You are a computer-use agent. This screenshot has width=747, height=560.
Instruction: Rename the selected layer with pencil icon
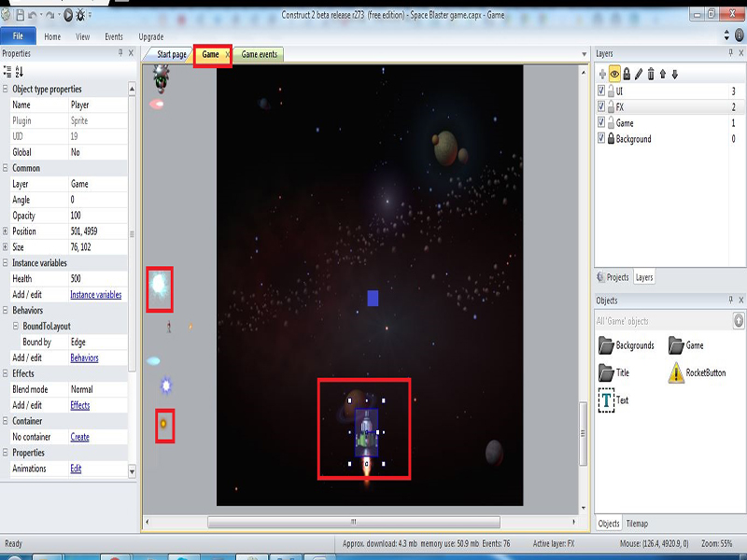639,74
